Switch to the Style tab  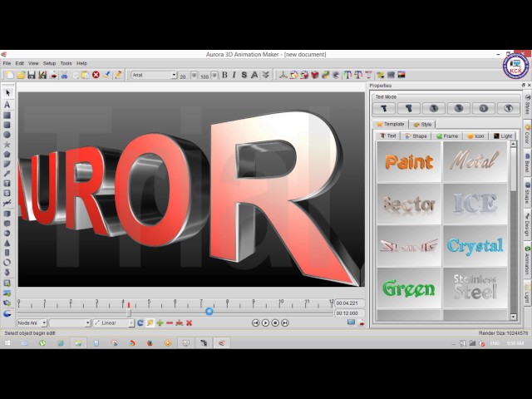(x=422, y=125)
